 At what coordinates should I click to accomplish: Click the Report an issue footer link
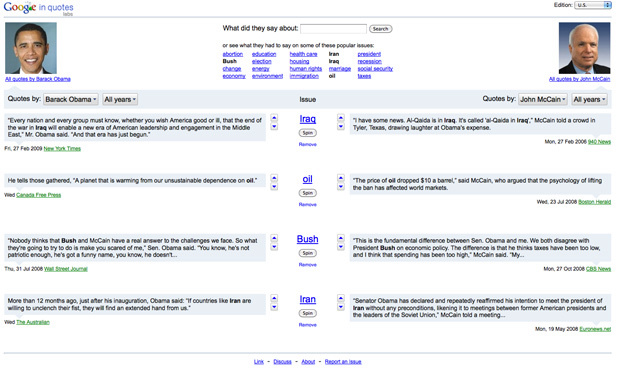click(x=343, y=362)
